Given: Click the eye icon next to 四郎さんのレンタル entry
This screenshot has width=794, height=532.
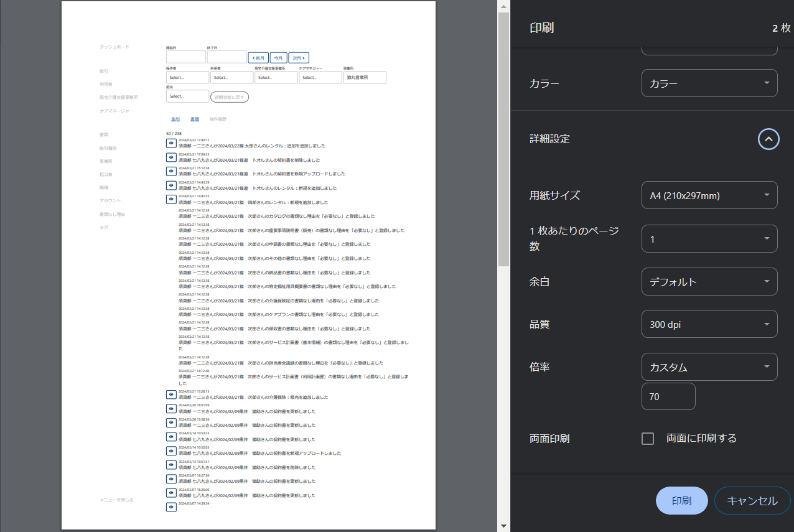Looking at the screenshot, I should [171, 199].
